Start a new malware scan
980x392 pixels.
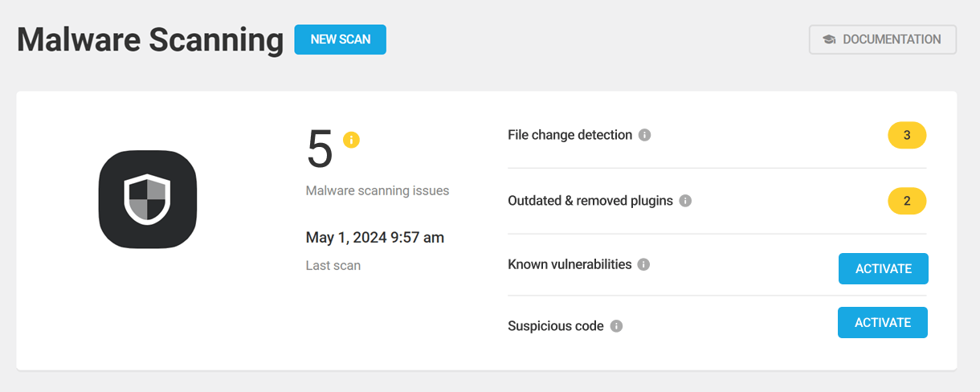click(340, 39)
